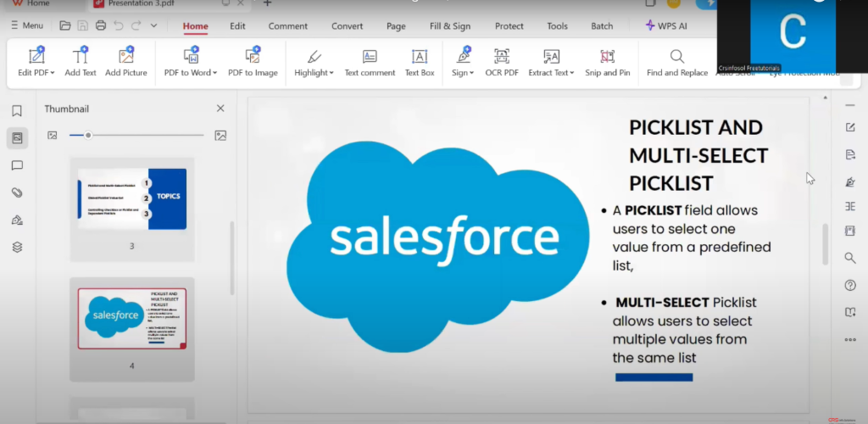
Task: Switch to the Comment tab
Action: pyautogui.click(x=287, y=26)
